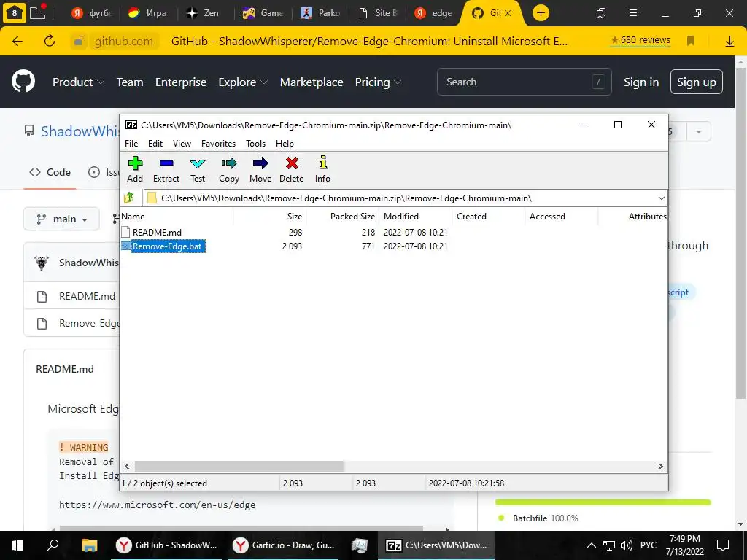Show hidden system tray icons
Image resolution: width=747 pixels, height=560 pixels.
coord(591,545)
